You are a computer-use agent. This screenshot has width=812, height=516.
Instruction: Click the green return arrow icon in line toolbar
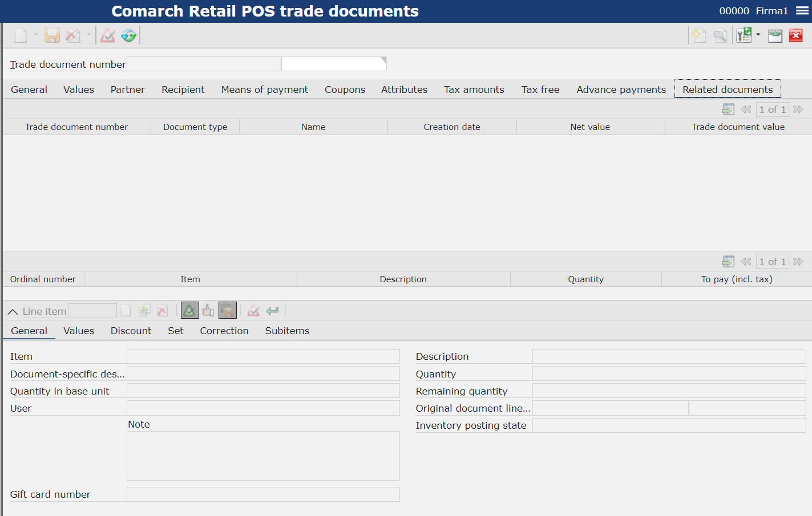tap(272, 311)
